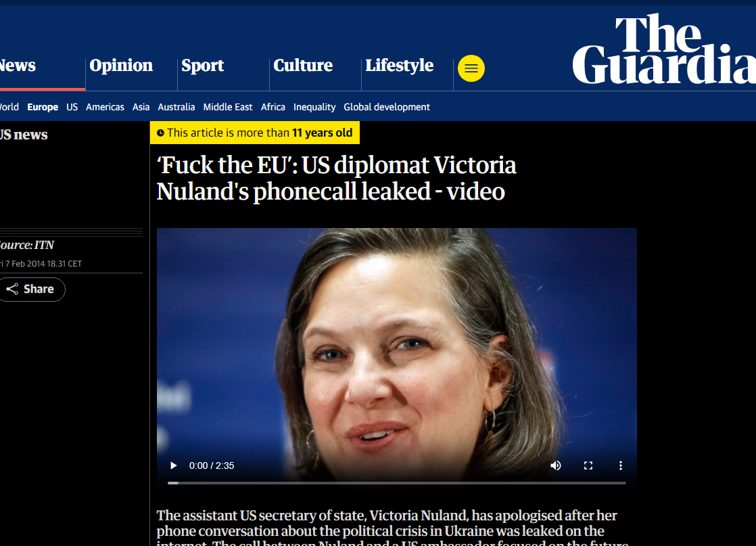The width and height of the screenshot is (756, 546).
Task: Click the video thumbnail of Victoria Nuland
Action: [396, 342]
